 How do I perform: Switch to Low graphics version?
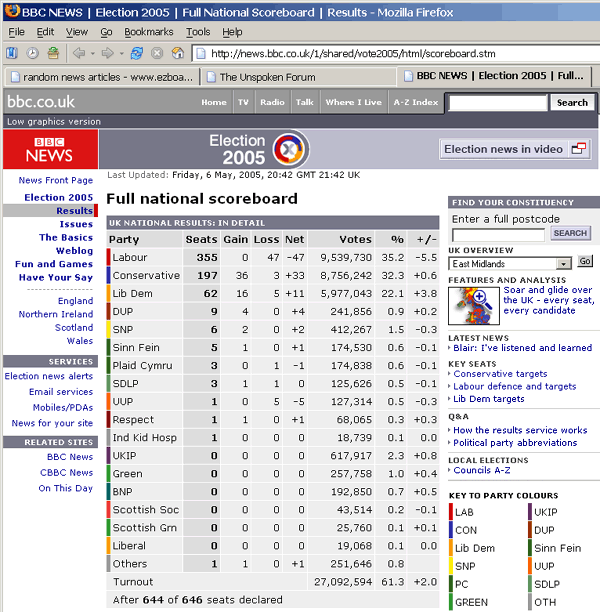click(x=54, y=121)
